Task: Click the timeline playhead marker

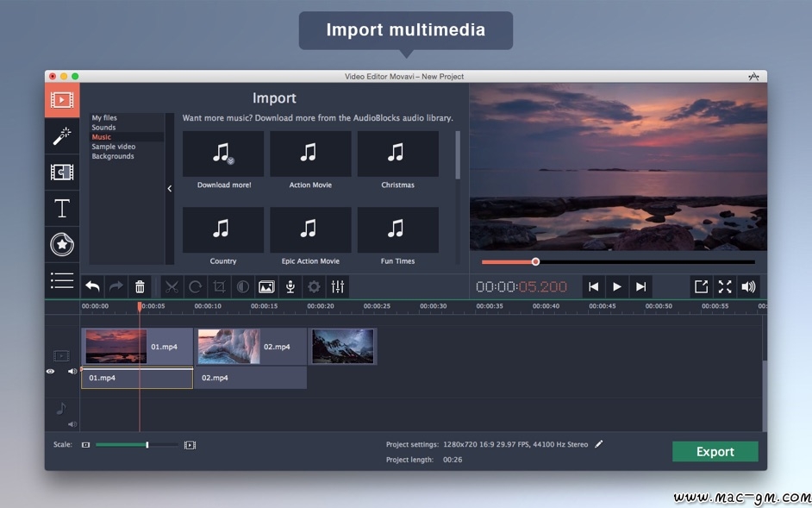Action: pyautogui.click(x=140, y=307)
